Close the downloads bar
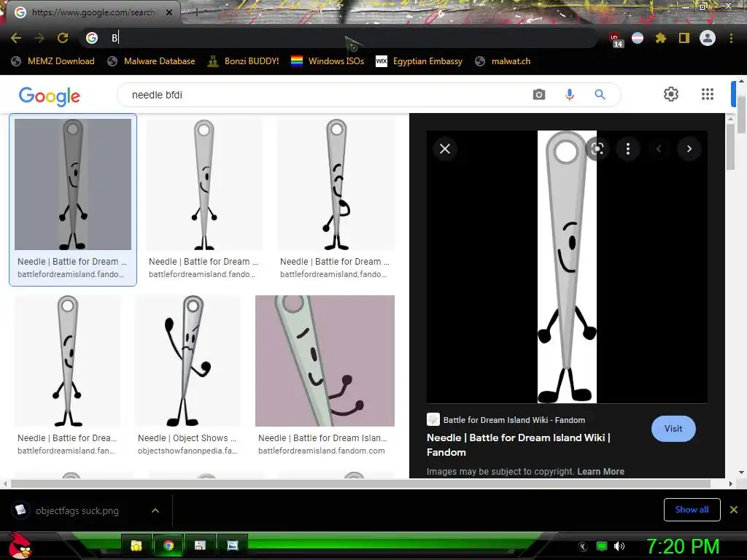The image size is (747, 560). click(x=734, y=510)
